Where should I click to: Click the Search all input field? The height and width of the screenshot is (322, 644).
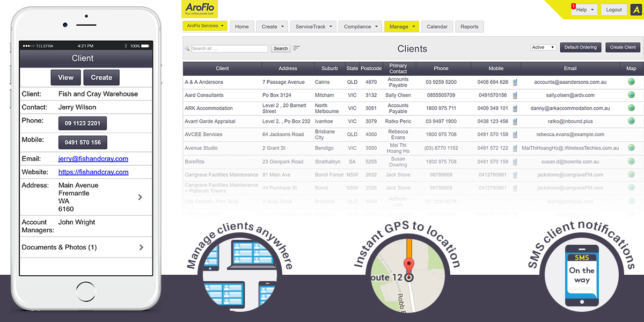tap(229, 48)
